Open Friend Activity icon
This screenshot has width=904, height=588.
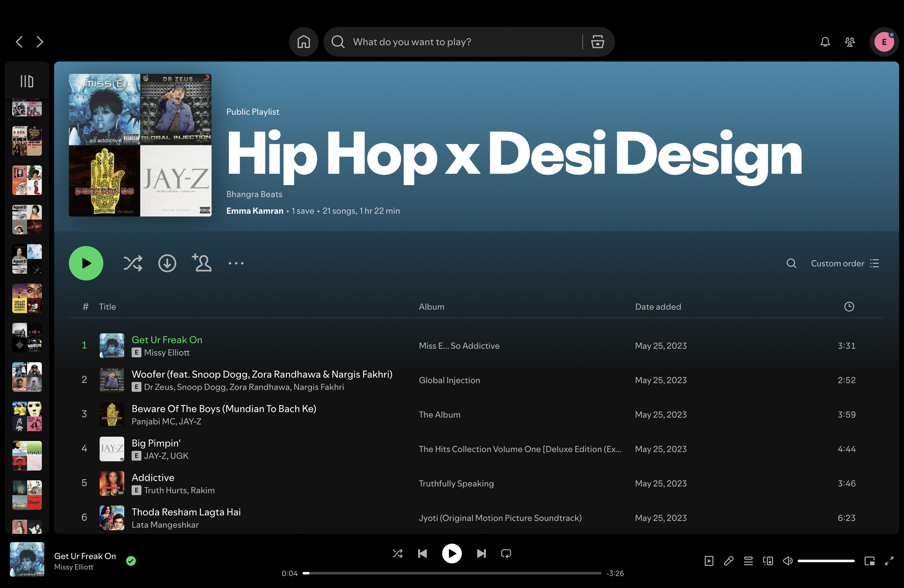850,42
